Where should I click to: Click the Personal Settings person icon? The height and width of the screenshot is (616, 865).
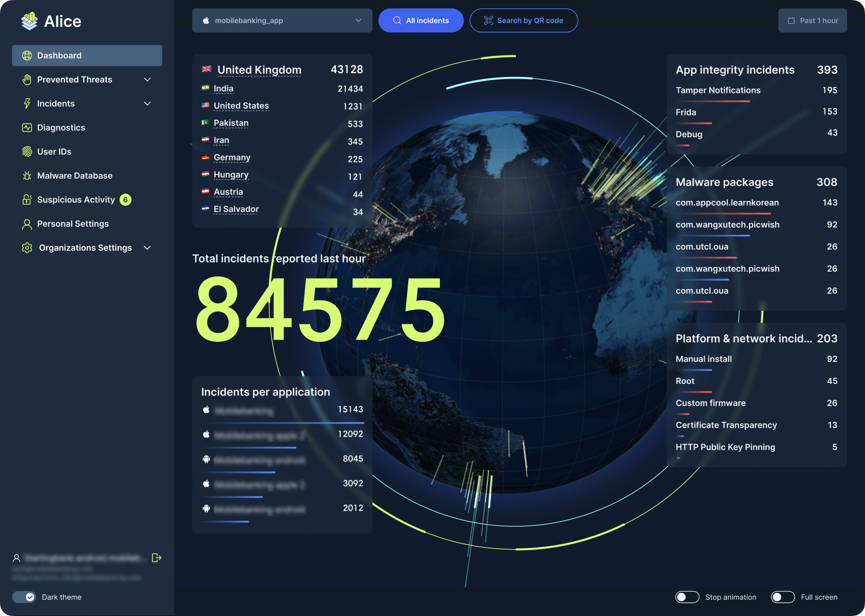point(27,224)
